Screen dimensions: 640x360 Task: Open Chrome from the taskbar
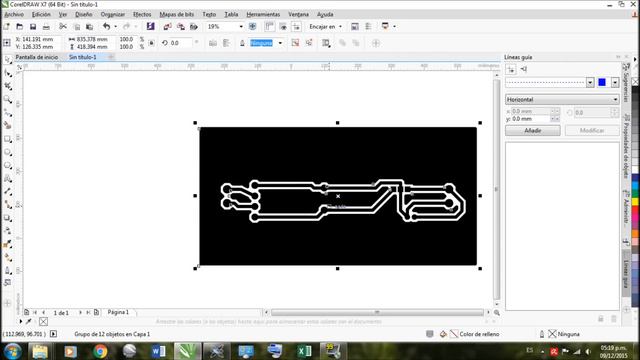coord(100,351)
